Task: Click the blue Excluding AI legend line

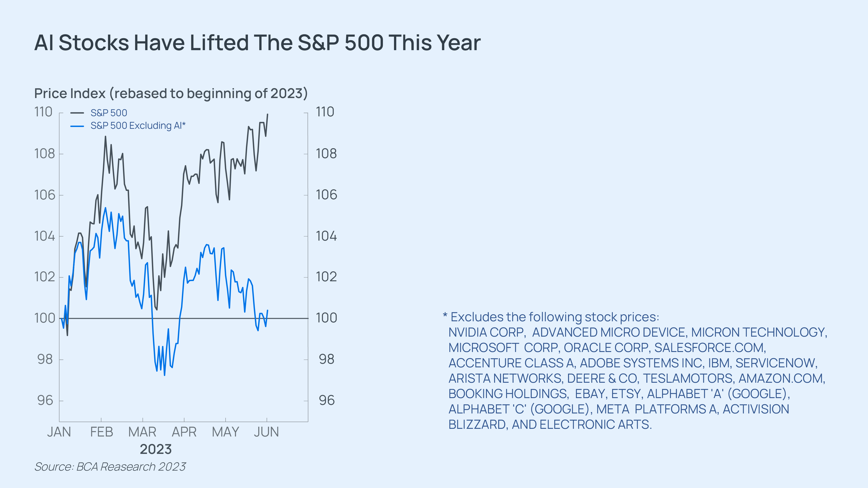Action: (77, 126)
